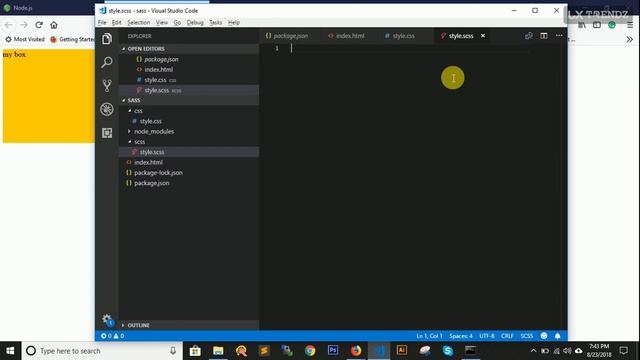Open the Edit menu
640x360 pixels.
coord(116,22)
